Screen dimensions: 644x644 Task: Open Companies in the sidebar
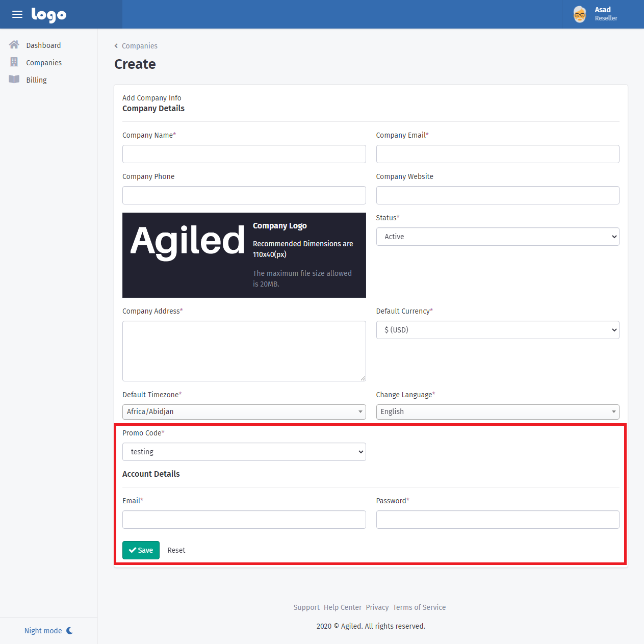[x=44, y=63]
